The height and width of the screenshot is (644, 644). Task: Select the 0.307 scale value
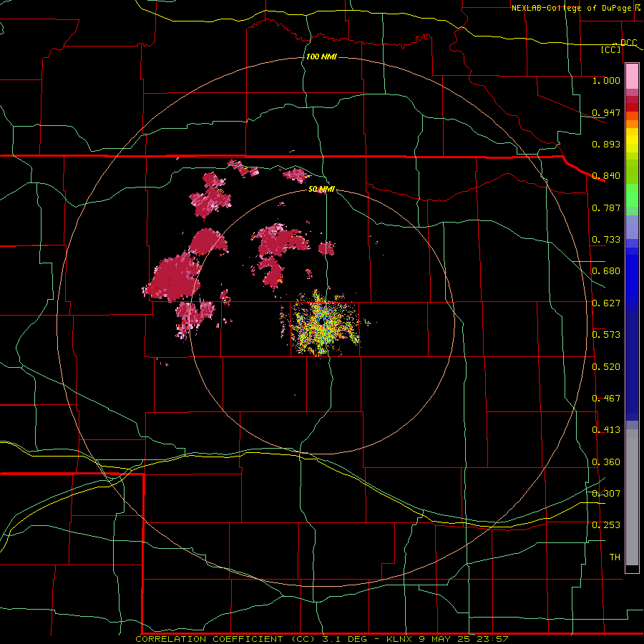pos(606,493)
